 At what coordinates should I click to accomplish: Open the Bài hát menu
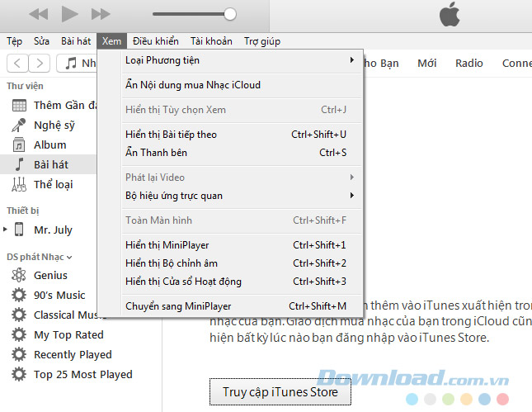click(76, 41)
